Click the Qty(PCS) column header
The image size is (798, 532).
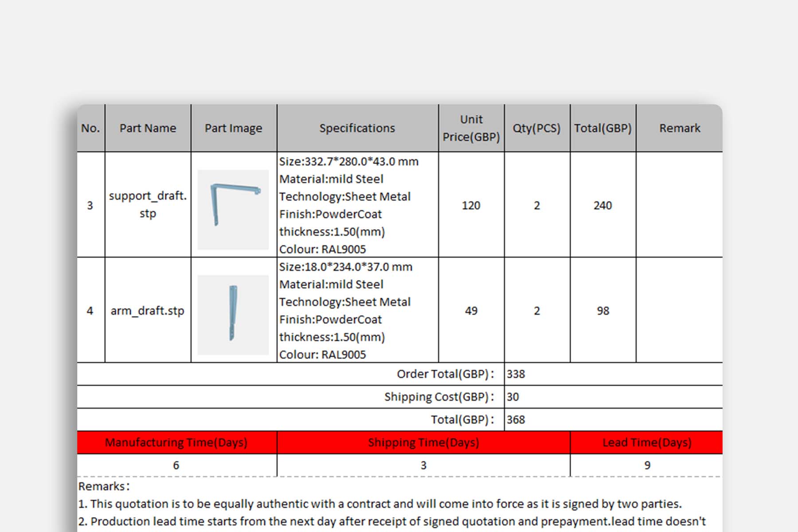pyautogui.click(x=536, y=128)
